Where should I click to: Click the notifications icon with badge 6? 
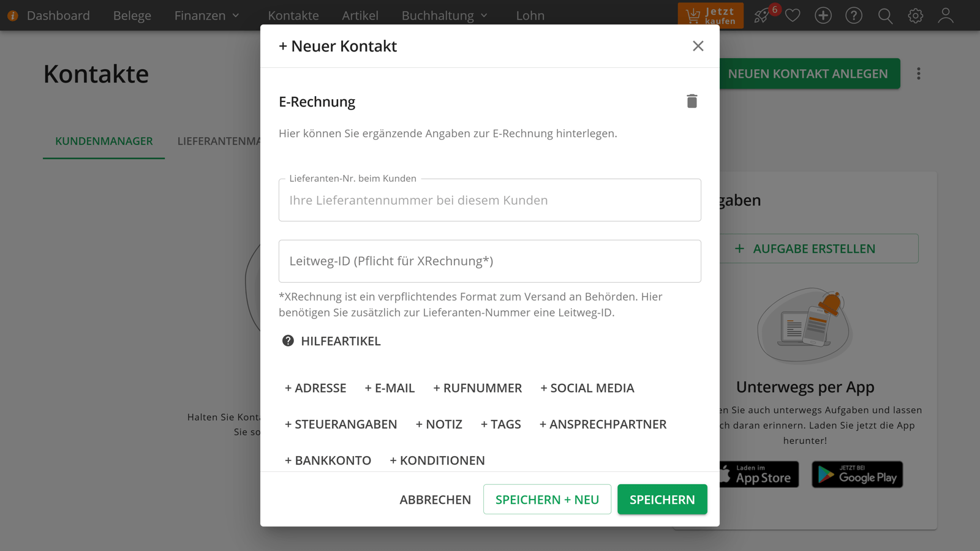pos(762,15)
